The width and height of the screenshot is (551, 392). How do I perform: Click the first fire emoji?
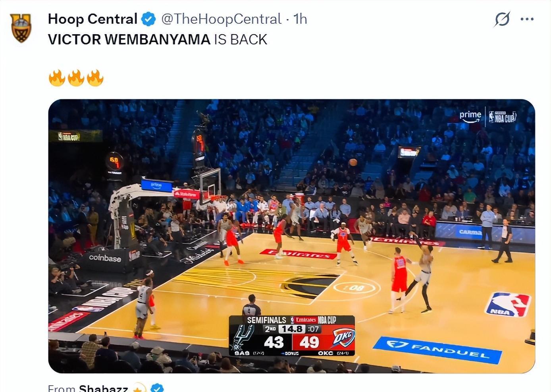(57, 77)
